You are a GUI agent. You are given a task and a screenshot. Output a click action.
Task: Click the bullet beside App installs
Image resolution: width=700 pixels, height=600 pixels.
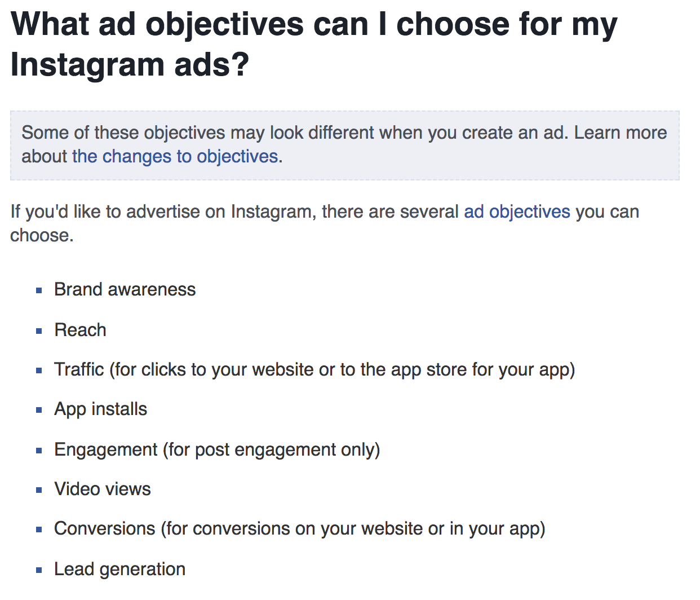coord(39,411)
